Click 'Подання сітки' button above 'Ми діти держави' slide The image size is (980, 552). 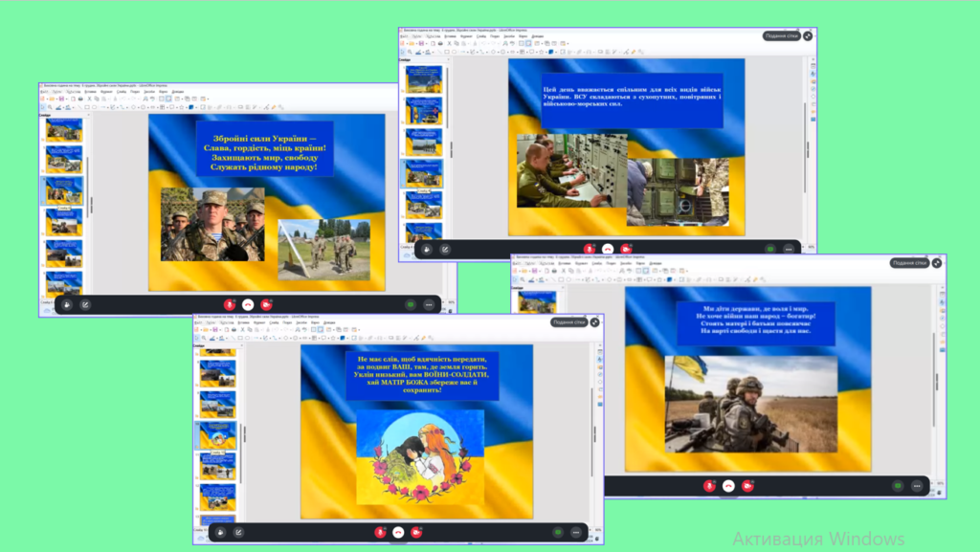click(908, 262)
